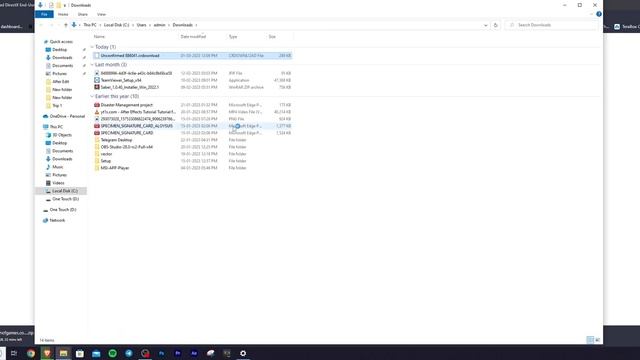Image resolution: width=640 pixels, height=360 pixels.
Task: Open the View ribbon tab
Action: [101, 14]
